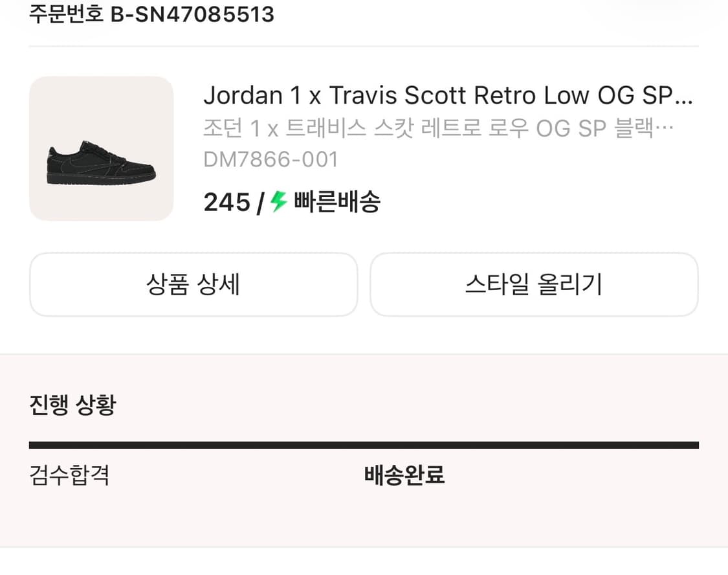Image resolution: width=728 pixels, height=575 pixels.
Task: Open 상품 상세 product details
Action: (x=193, y=285)
